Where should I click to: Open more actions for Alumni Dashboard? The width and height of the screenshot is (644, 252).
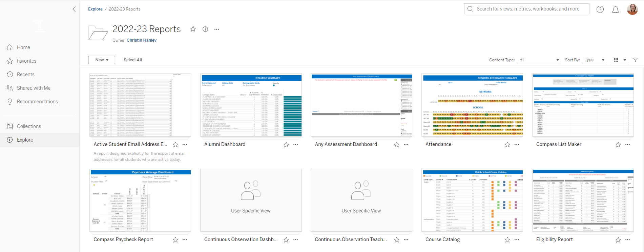coord(296,145)
